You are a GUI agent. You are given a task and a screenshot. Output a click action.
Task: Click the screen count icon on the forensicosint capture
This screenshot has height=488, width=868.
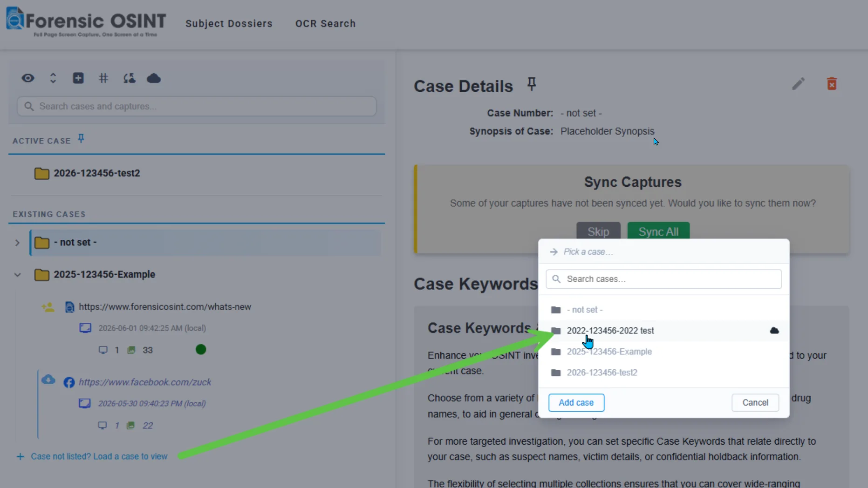tap(103, 350)
